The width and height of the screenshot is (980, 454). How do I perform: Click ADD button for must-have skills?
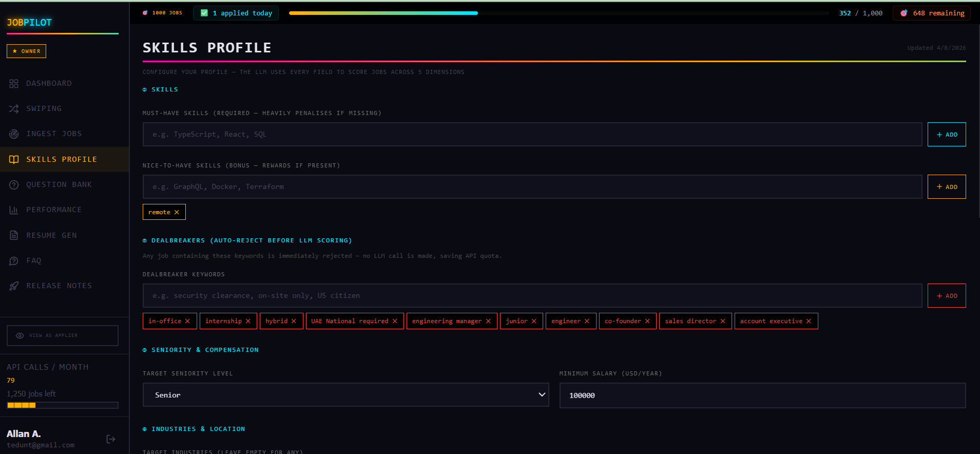tap(946, 135)
